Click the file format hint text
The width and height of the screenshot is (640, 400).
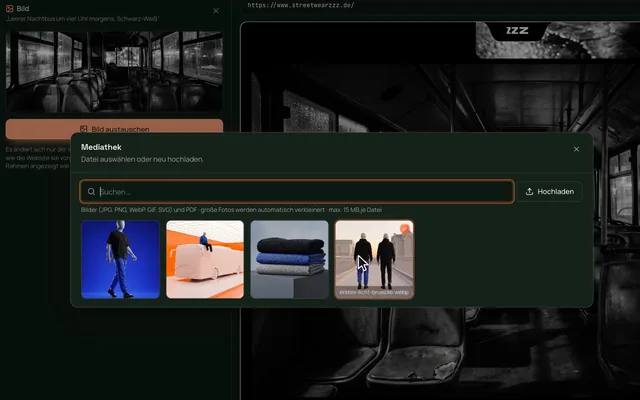(231, 210)
